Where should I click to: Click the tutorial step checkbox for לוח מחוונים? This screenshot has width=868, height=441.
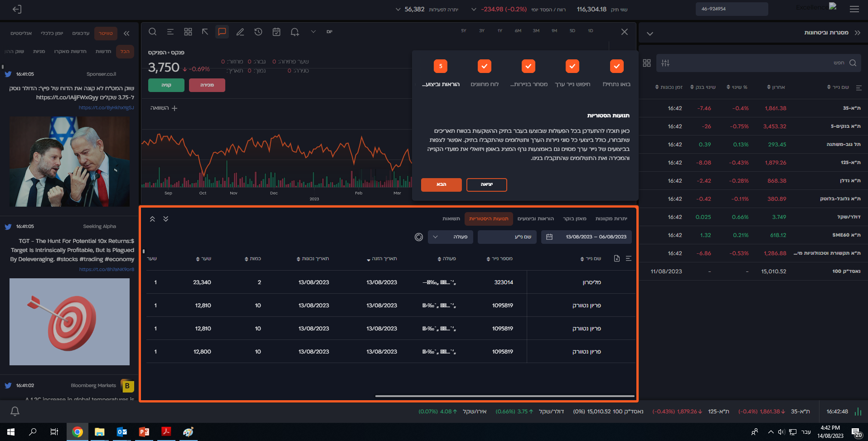485,66
